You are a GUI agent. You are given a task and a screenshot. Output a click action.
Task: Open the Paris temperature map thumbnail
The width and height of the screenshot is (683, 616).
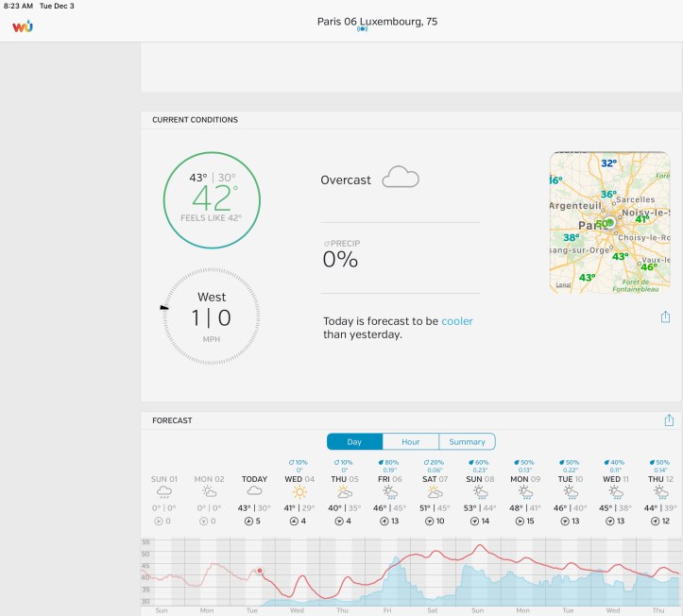tap(609, 222)
